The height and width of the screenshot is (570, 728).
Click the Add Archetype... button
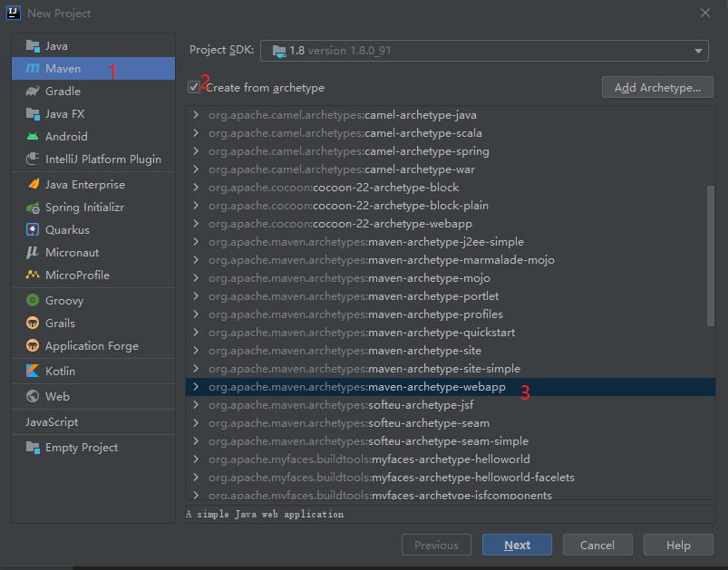(657, 87)
